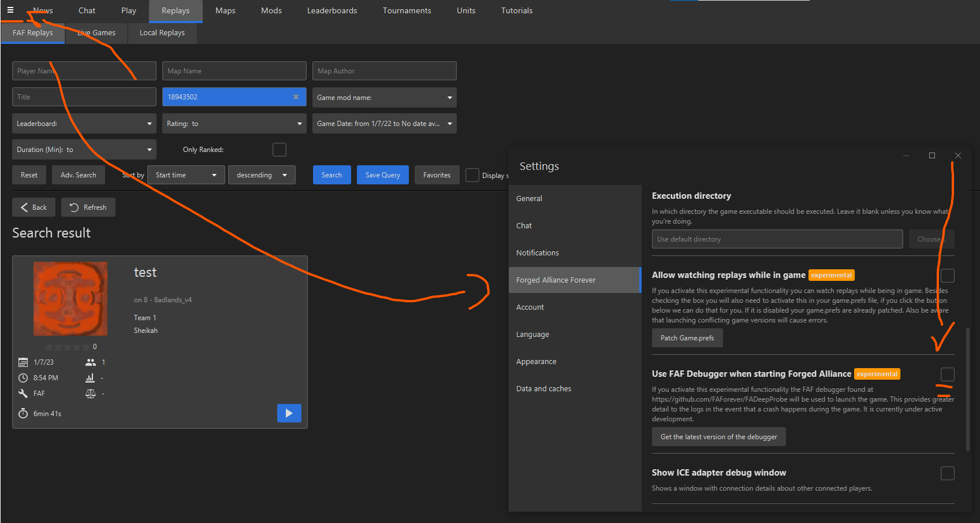Click the star rating of the test replay

pyautogui.click(x=68, y=347)
